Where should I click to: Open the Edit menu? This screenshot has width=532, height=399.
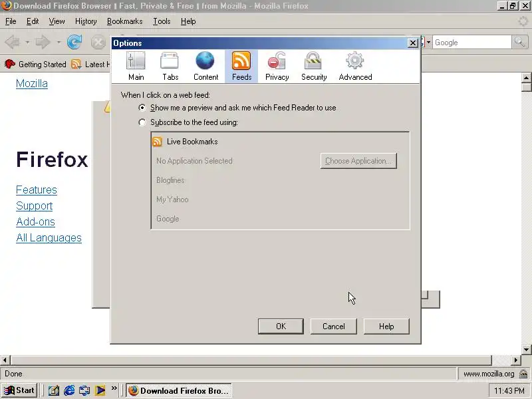point(33,21)
